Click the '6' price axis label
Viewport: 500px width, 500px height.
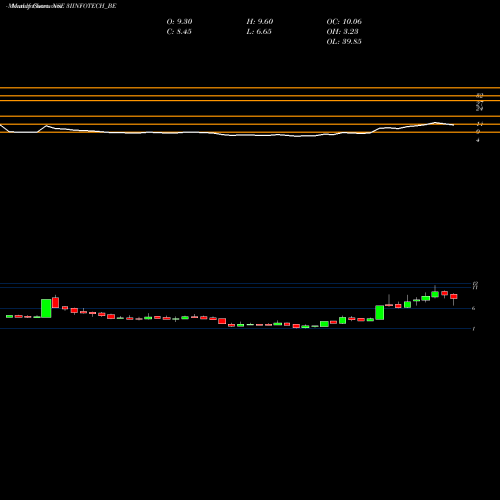pos(474,308)
